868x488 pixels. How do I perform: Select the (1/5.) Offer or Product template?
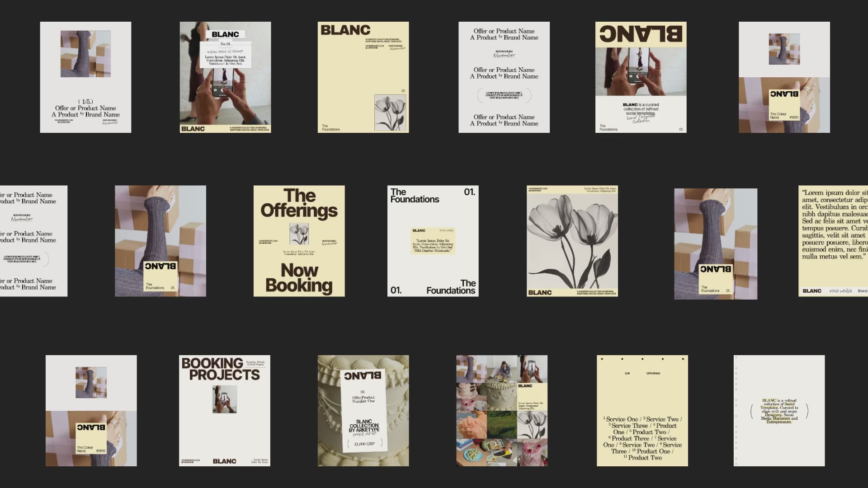click(85, 77)
